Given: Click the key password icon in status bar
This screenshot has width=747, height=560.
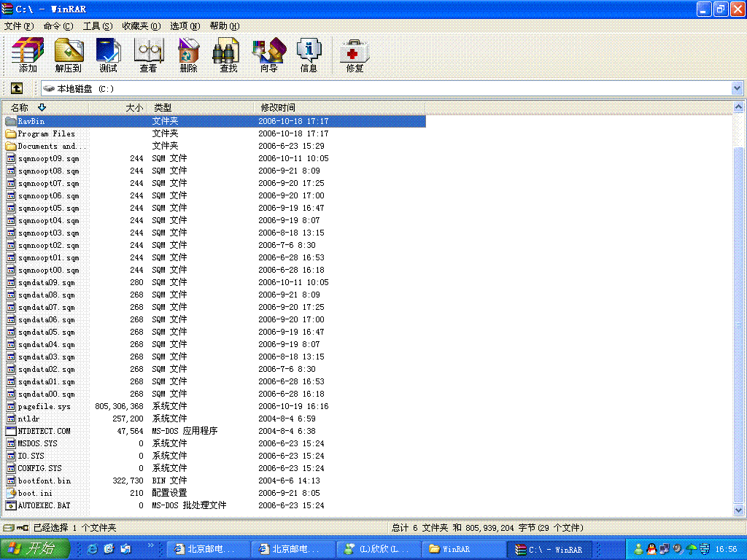Looking at the screenshot, I should coord(23,528).
